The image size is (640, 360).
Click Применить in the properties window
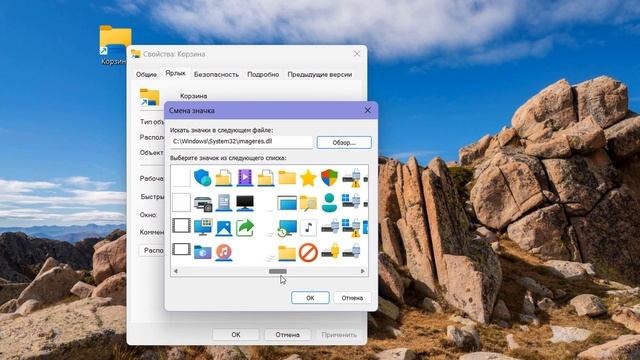pyautogui.click(x=339, y=334)
